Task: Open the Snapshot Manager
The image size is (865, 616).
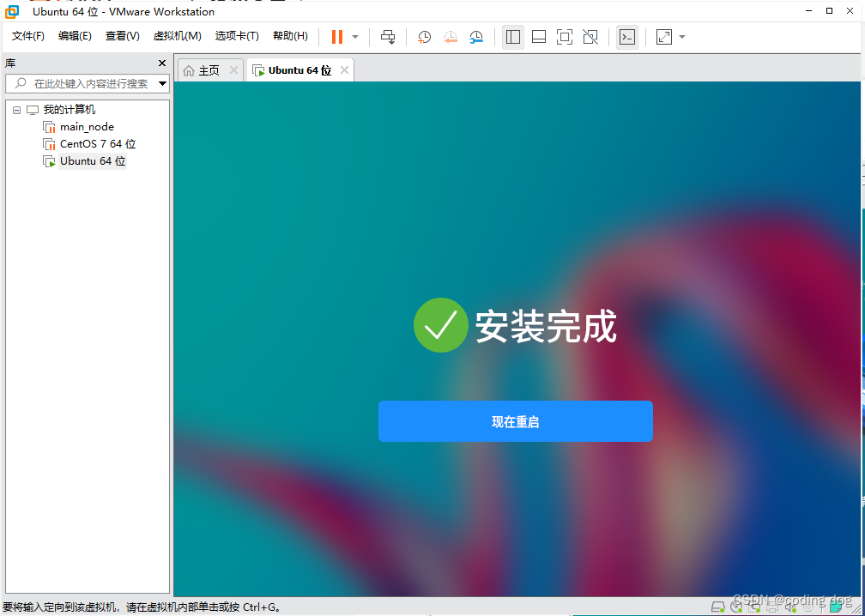Action: click(477, 36)
